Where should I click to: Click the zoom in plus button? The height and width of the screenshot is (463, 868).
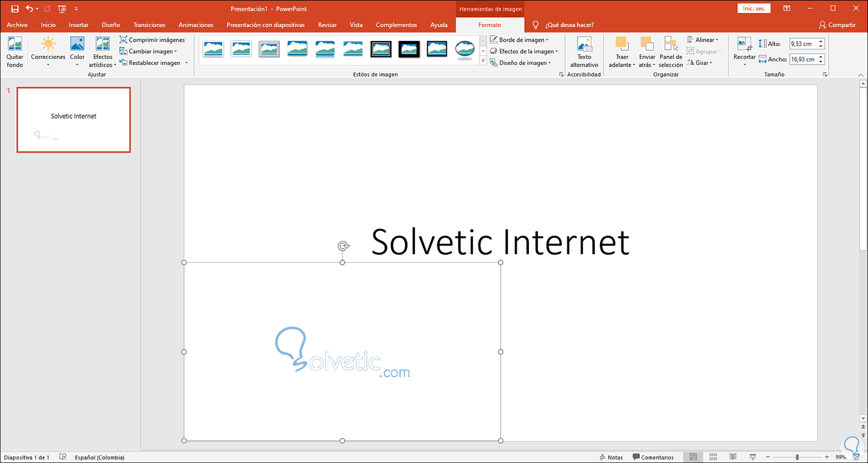pos(827,457)
